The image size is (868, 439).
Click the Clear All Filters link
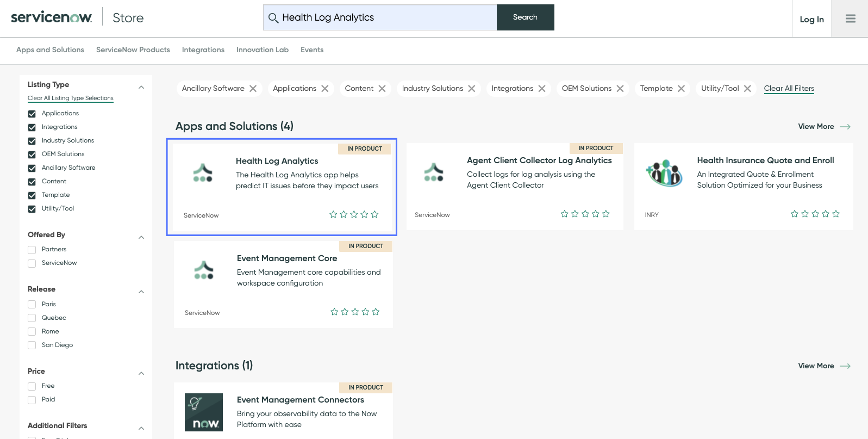pos(789,89)
